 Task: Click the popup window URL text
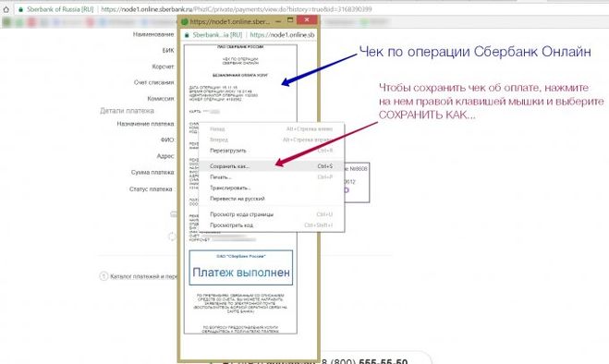(x=283, y=35)
